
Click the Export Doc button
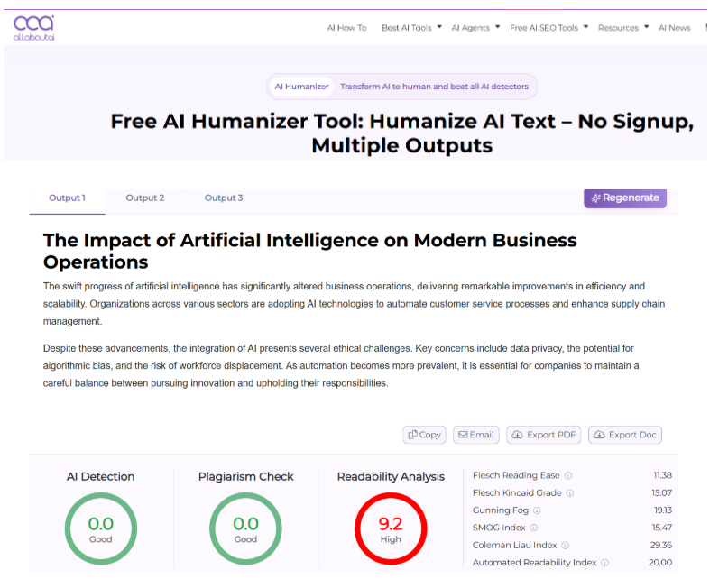point(624,435)
